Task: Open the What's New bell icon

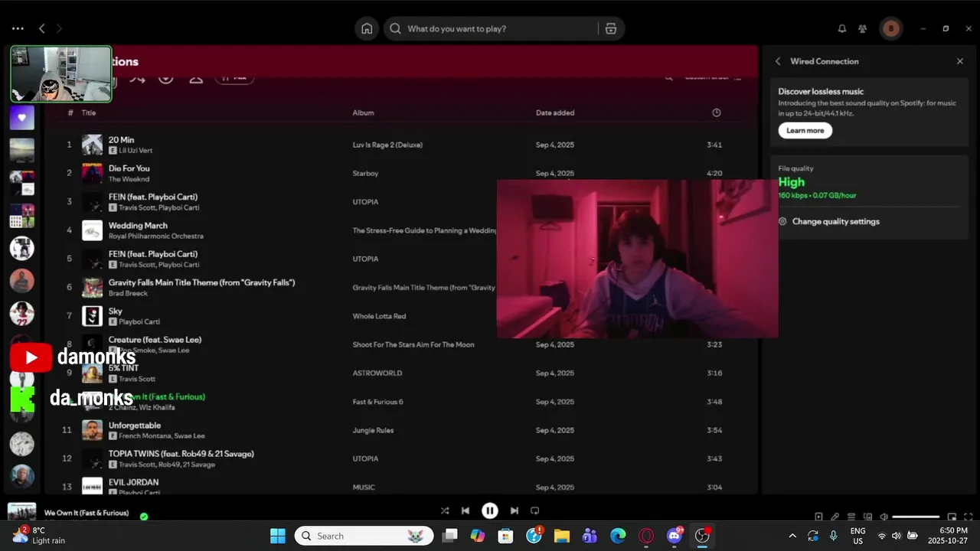Action: [842, 28]
